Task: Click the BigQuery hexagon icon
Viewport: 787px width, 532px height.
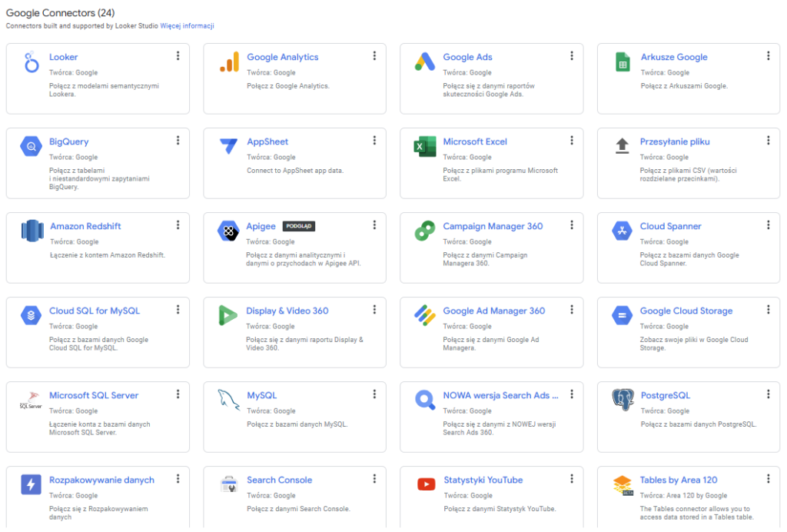Action: tap(32, 147)
